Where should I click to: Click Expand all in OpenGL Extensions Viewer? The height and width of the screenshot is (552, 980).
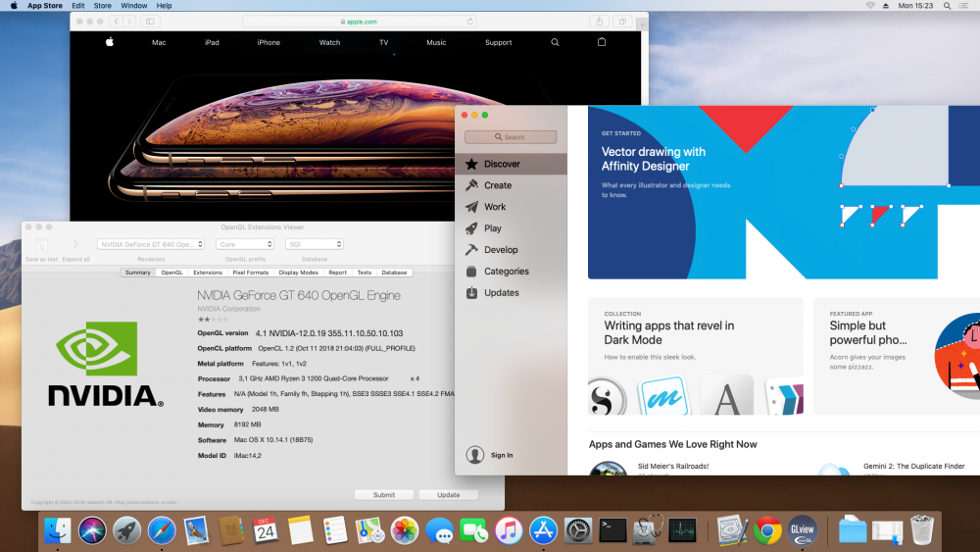coord(75,249)
